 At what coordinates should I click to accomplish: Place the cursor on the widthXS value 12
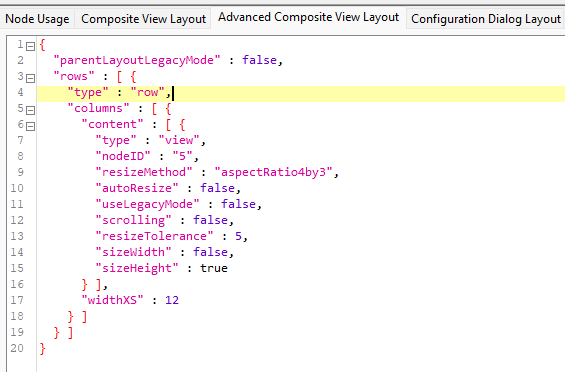click(x=172, y=300)
